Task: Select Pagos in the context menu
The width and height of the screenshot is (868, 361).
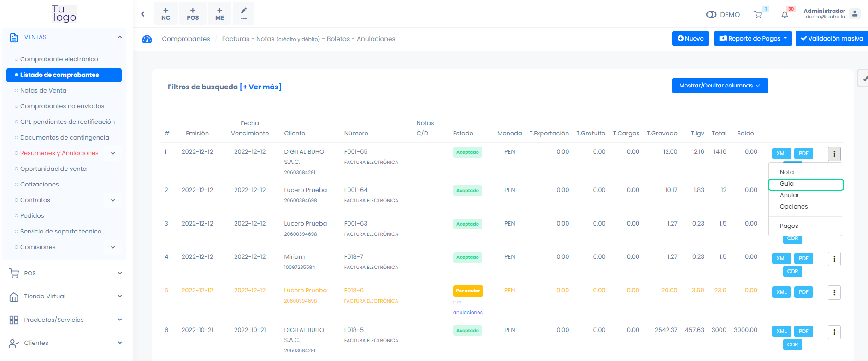Action: coord(805,226)
